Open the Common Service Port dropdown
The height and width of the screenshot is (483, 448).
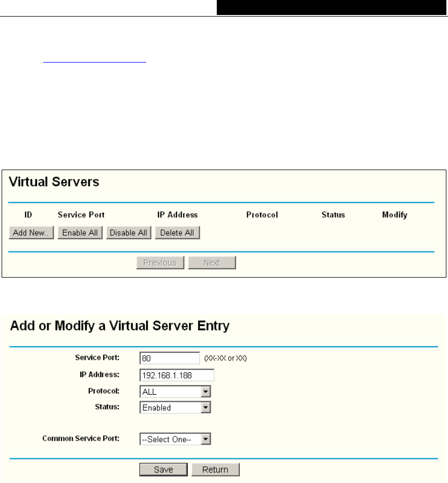[x=175, y=439]
